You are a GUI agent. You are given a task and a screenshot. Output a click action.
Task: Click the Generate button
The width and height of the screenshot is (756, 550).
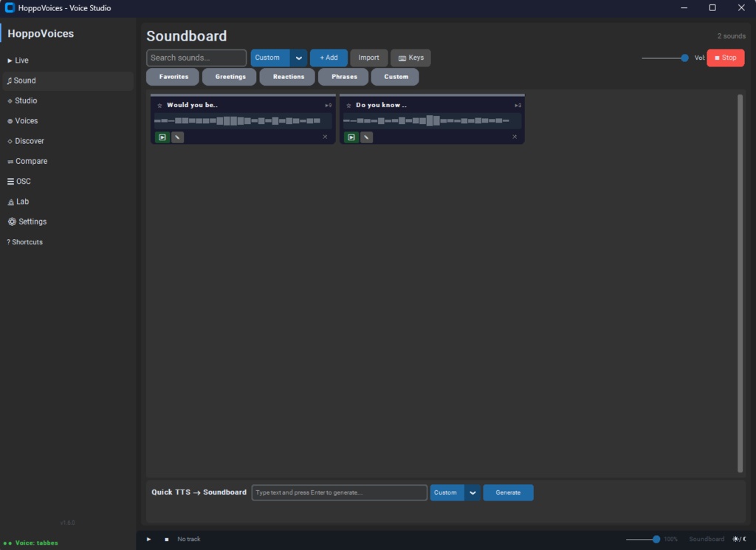click(508, 492)
